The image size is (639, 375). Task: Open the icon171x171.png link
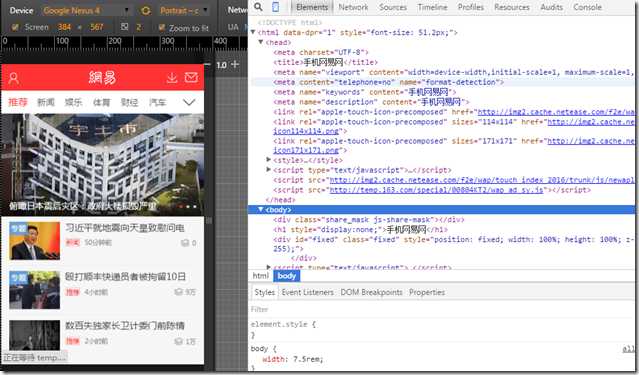tap(306, 150)
